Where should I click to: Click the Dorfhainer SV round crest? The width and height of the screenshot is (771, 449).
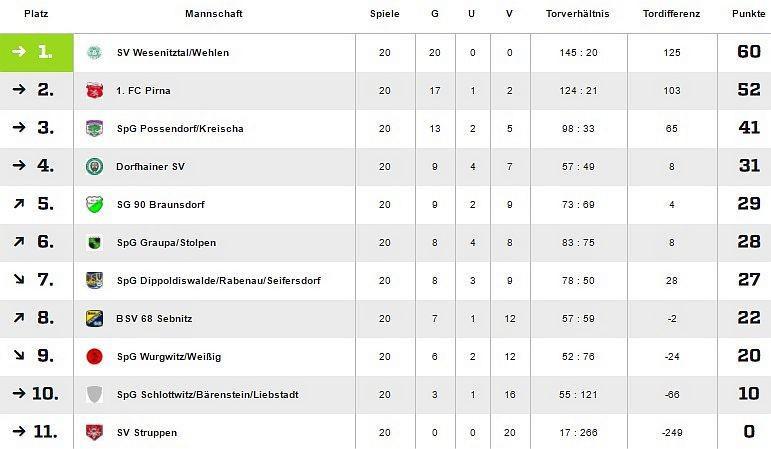(95, 167)
